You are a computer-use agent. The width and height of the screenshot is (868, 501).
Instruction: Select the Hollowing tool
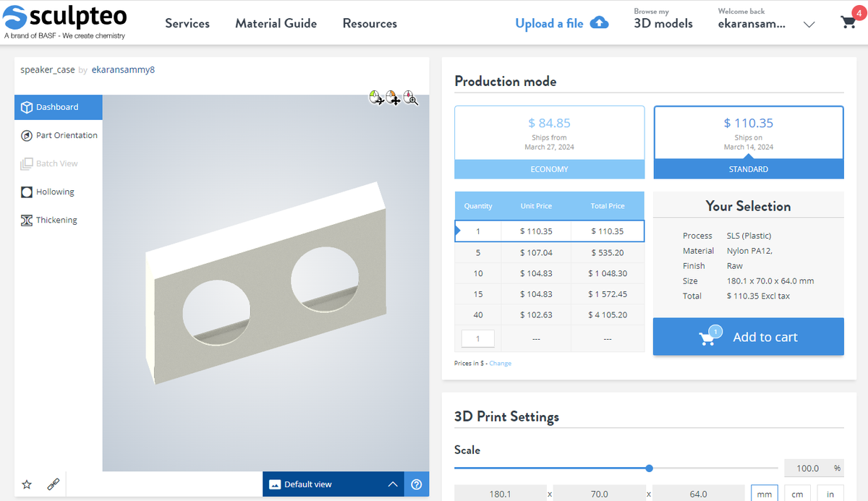(54, 192)
